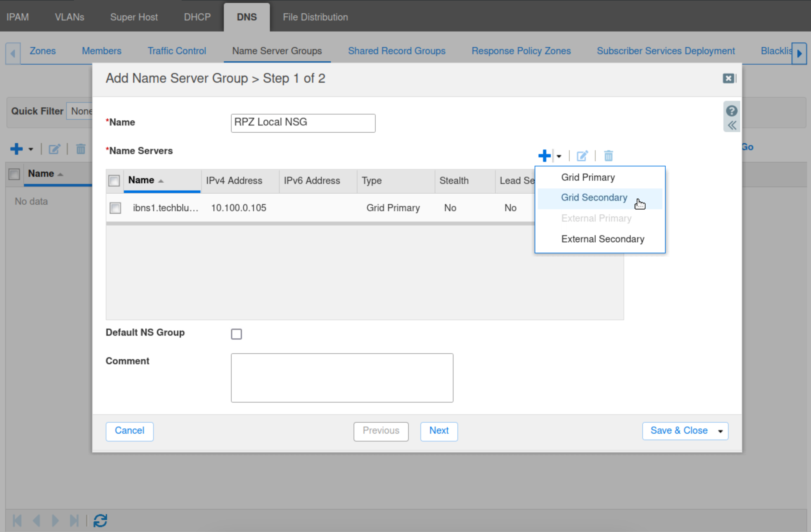The height and width of the screenshot is (532, 811).
Task: Collapse the help panel with double chevron
Action: tap(731, 126)
